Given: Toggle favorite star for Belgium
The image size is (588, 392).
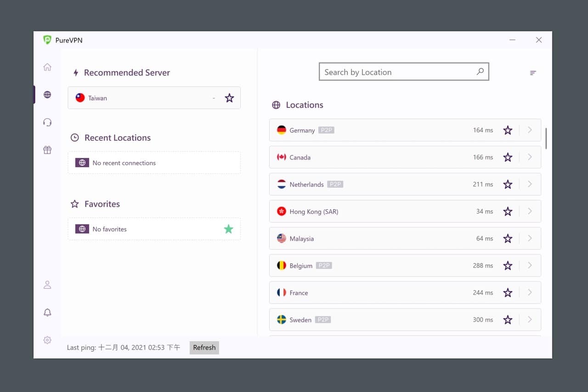Looking at the screenshot, I should 508,265.
